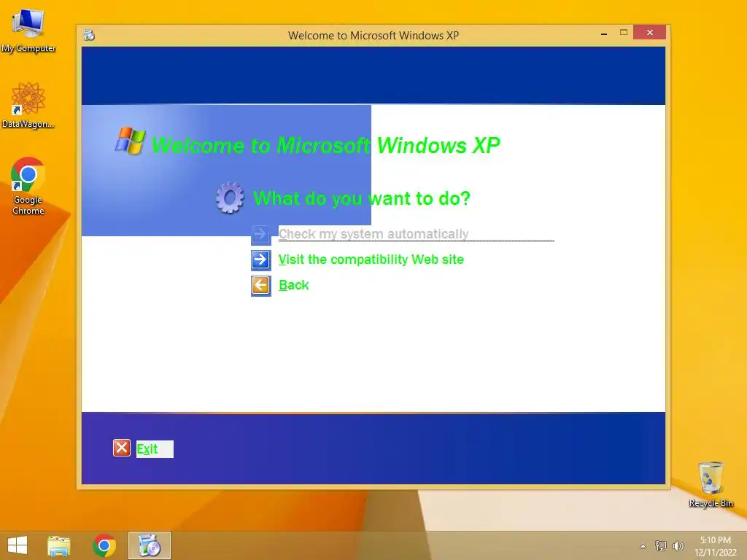Click the orange Back arrow icon
This screenshot has width=747, height=560.
(261, 286)
